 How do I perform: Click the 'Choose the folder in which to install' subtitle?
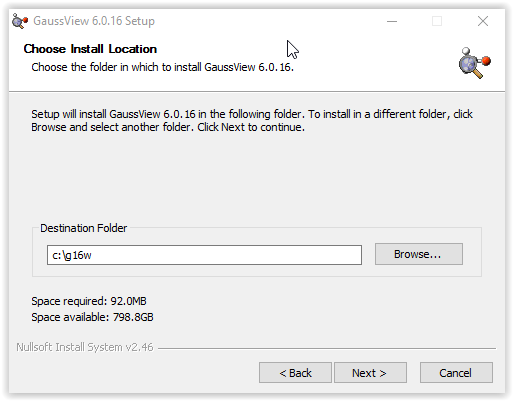pos(163,67)
